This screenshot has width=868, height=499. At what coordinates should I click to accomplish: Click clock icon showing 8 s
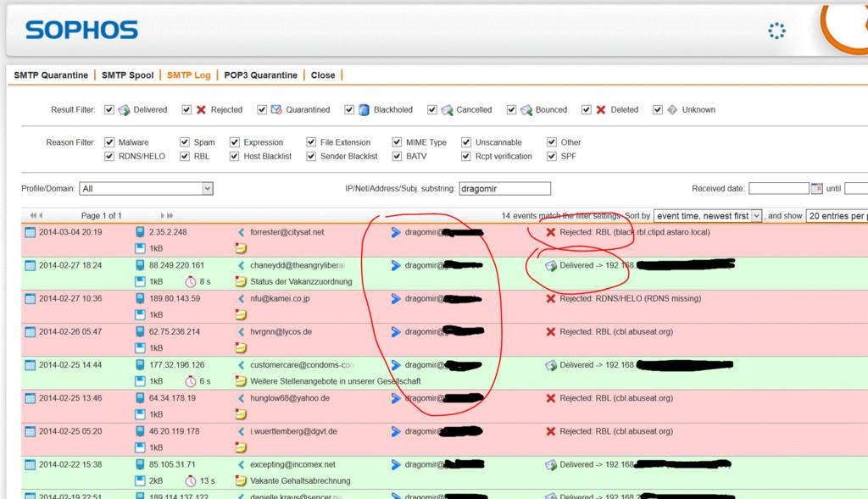[x=191, y=282]
